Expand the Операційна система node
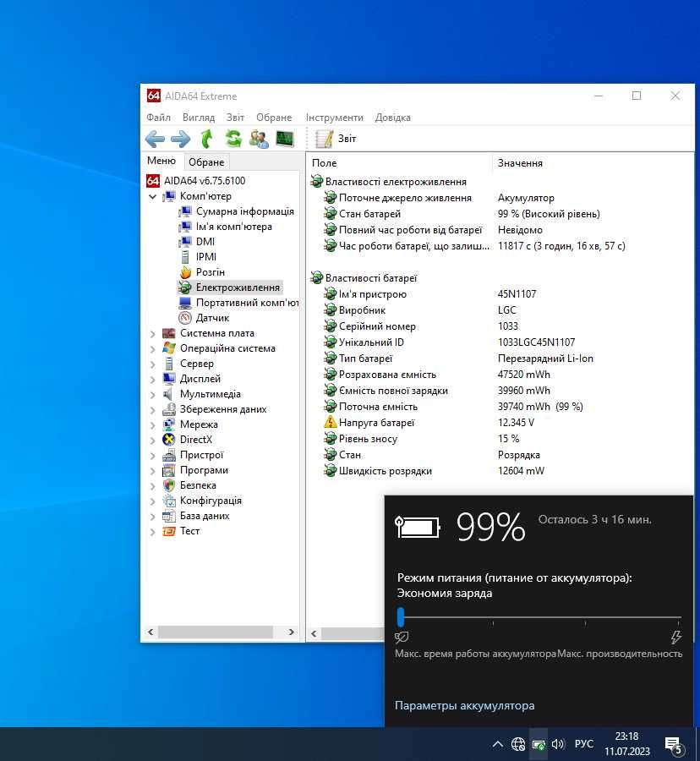The height and width of the screenshot is (761, 700). point(152,349)
